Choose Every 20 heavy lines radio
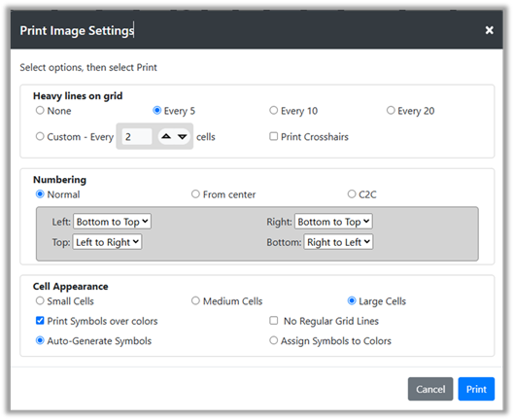Viewport: 514px width, 420px height. 391,110
